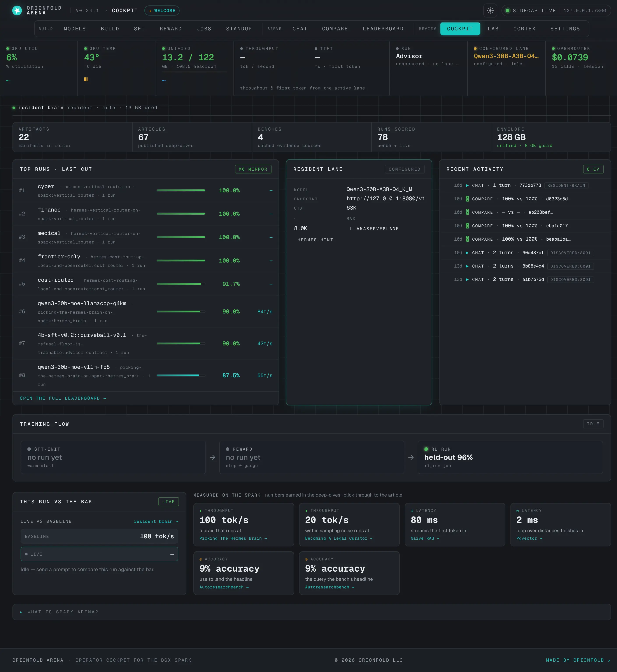Select the Reward training step card
Viewport: 617px width, 672px height.
(312, 457)
